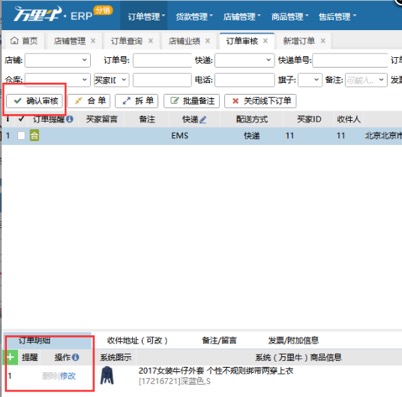Open the 备注/留言 detail tab
The image size is (402, 397).
(x=219, y=340)
